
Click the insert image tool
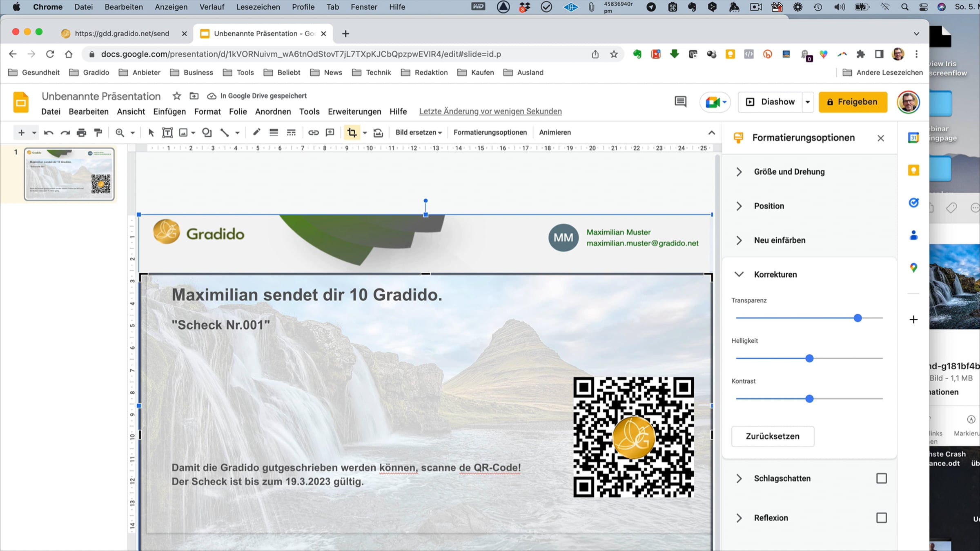point(183,133)
